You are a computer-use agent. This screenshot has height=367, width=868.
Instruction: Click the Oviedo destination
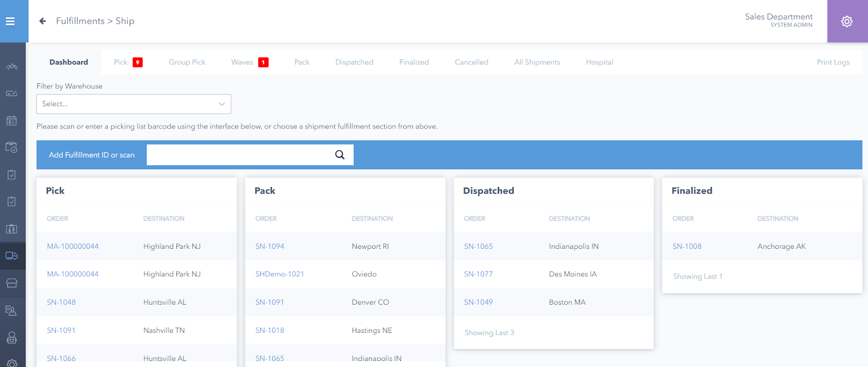(364, 274)
